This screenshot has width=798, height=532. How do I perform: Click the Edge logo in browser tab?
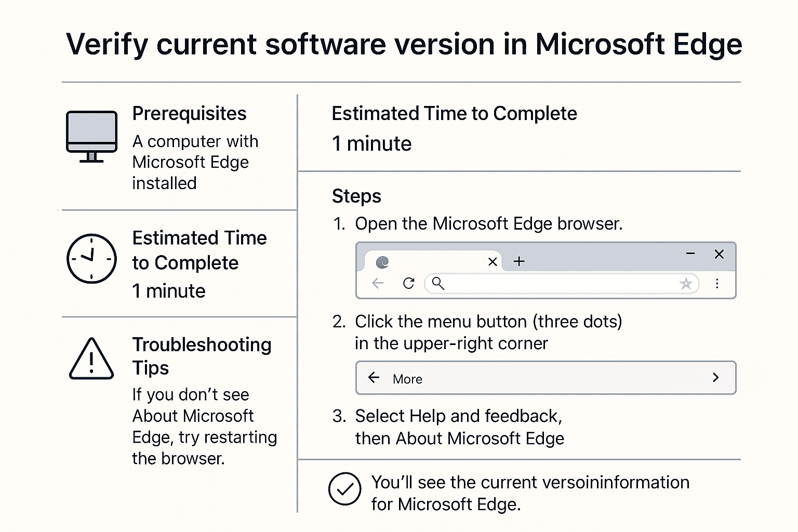[382, 262]
